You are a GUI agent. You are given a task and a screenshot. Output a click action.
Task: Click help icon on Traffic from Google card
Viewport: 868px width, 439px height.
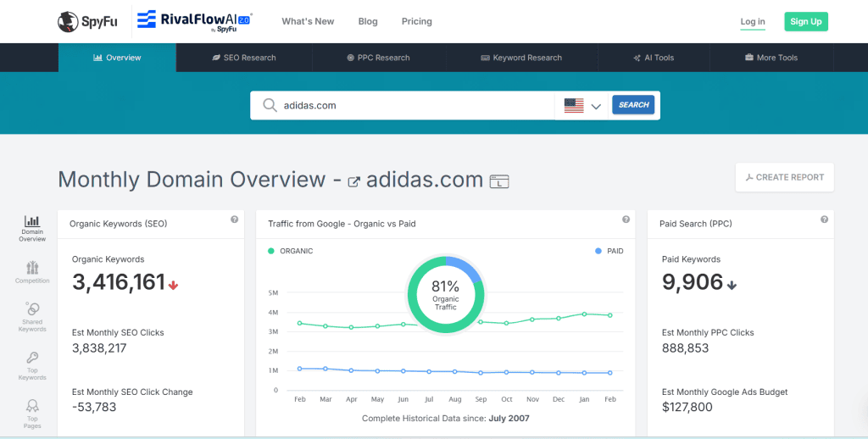[626, 219]
